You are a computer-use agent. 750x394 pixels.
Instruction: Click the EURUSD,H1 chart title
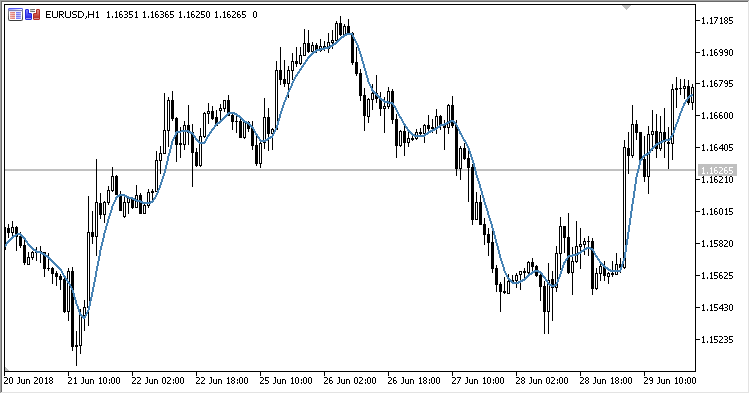(x=72, y=15)
